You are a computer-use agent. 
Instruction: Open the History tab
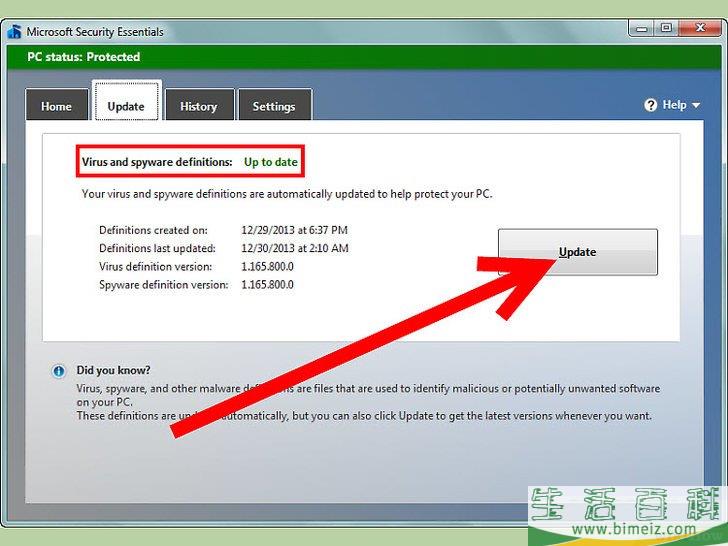click(199, 106)
